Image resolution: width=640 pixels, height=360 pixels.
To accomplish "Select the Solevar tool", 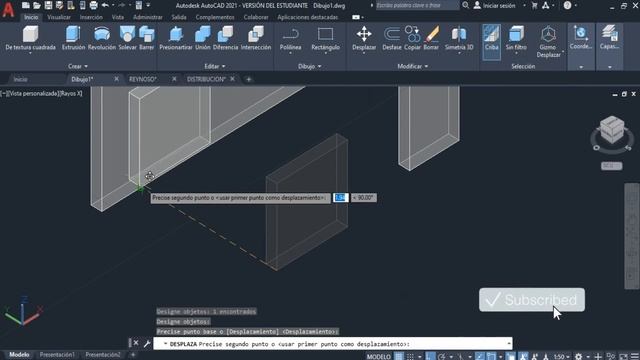I will click(127, 38).
